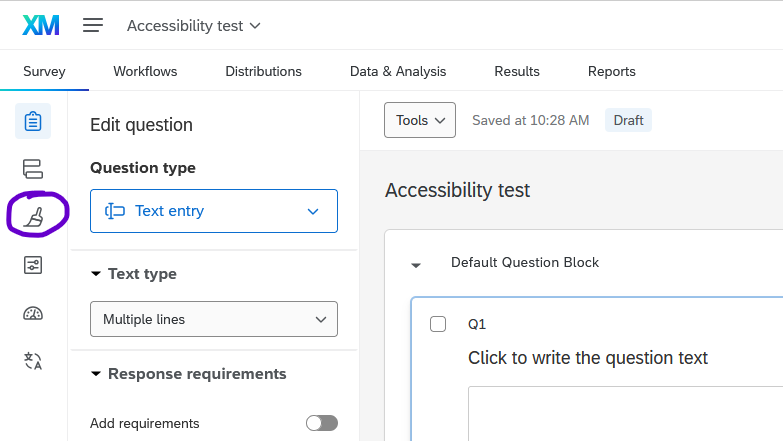
Task: Open the Question type Text entry dropdown
Action: point(214,211)
